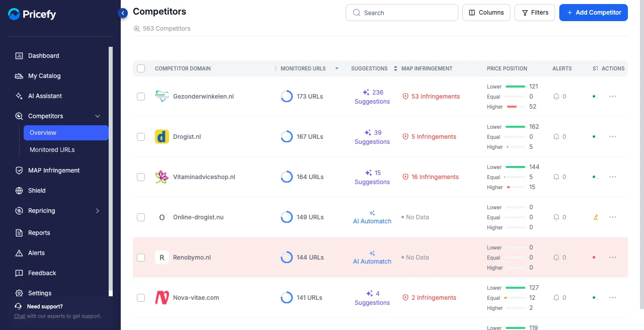644x330 pixels.
Task: Open 15 Suggestions for Vitaminadviceshop.nl
Action: point(372,177)
